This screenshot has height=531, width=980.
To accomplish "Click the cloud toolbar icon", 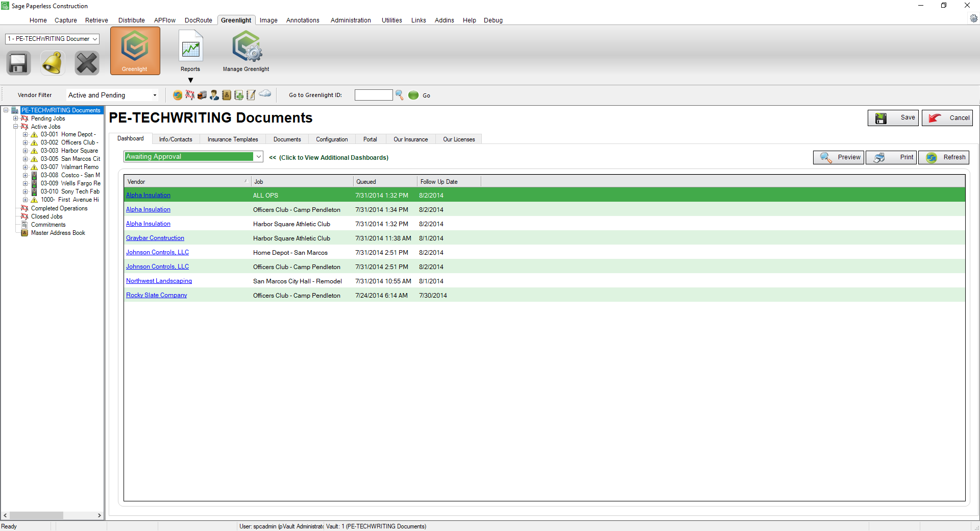I will [x=265, y=93].
